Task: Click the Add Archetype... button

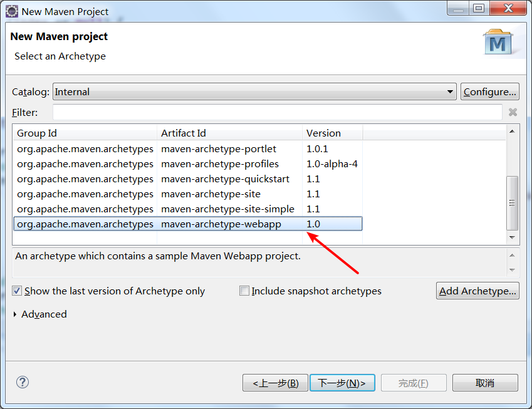Action: 477,291
